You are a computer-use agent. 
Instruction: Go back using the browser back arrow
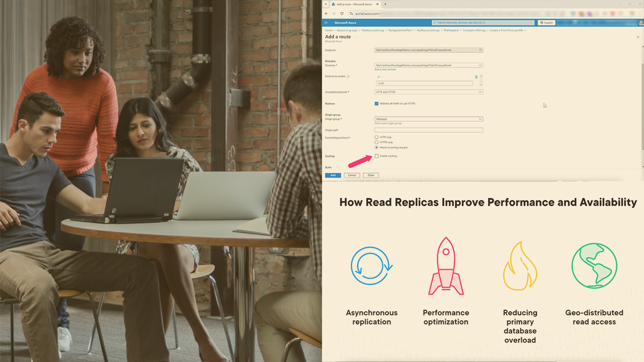326,14
